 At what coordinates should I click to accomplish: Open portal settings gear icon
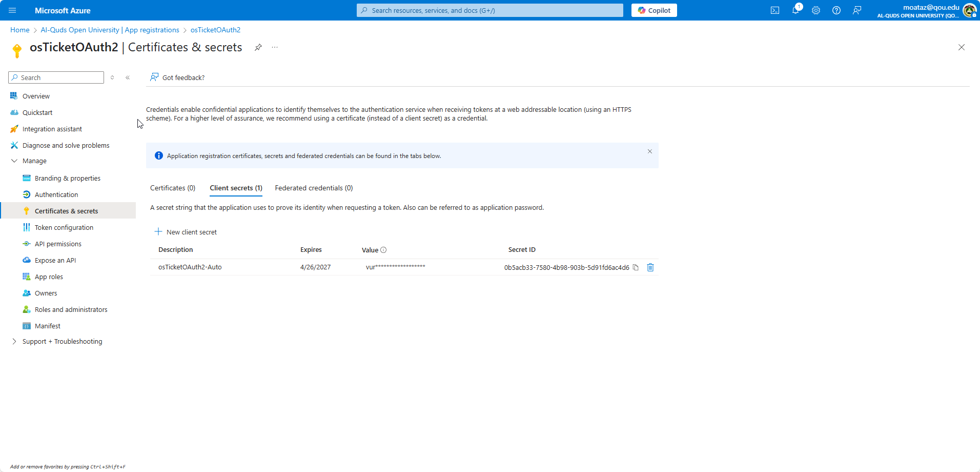click(815, 10)
